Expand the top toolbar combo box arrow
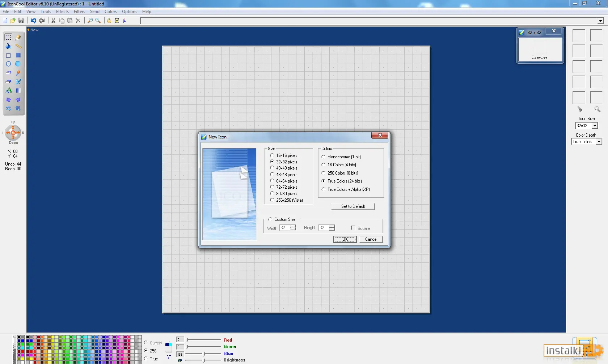Screen dimensions: 608x364 [x=600, y=21]
